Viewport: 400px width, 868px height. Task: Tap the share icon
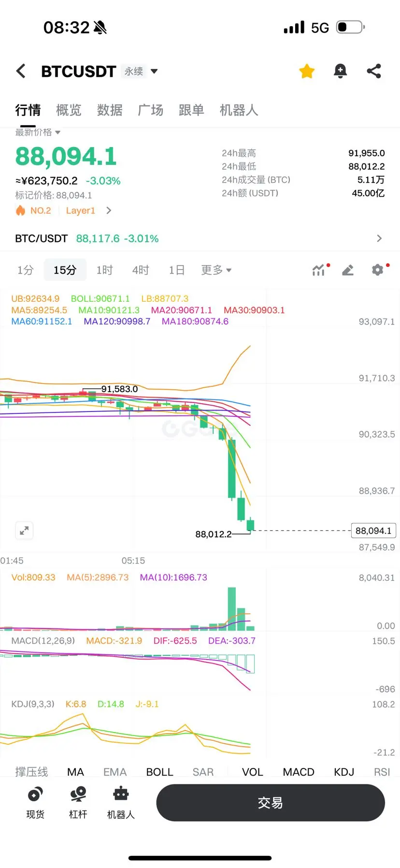point(374,71)
